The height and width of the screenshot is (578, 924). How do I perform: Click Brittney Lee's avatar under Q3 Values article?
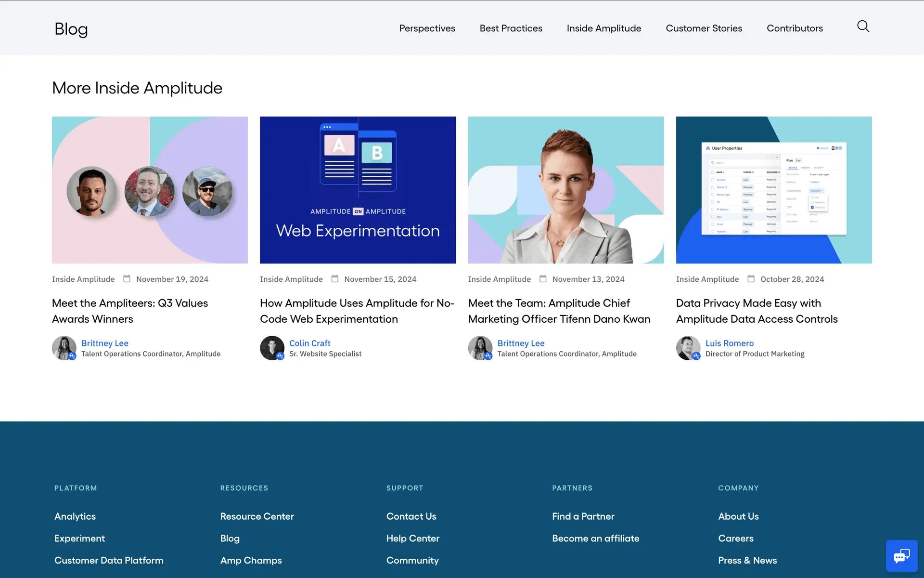coord(64,348)
